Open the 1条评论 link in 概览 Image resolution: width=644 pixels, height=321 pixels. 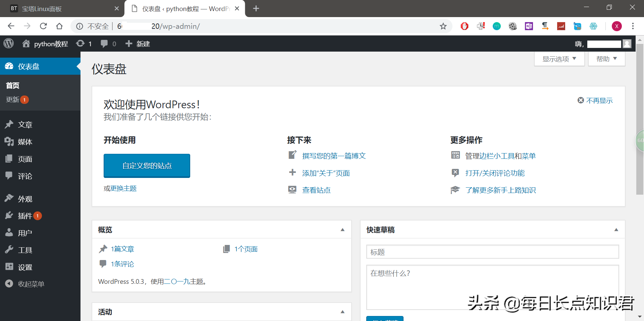(x=122, y=264)
